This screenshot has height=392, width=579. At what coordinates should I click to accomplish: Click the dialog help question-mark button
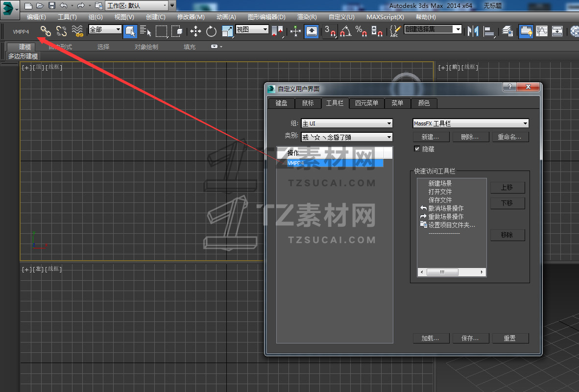point(510,87)
